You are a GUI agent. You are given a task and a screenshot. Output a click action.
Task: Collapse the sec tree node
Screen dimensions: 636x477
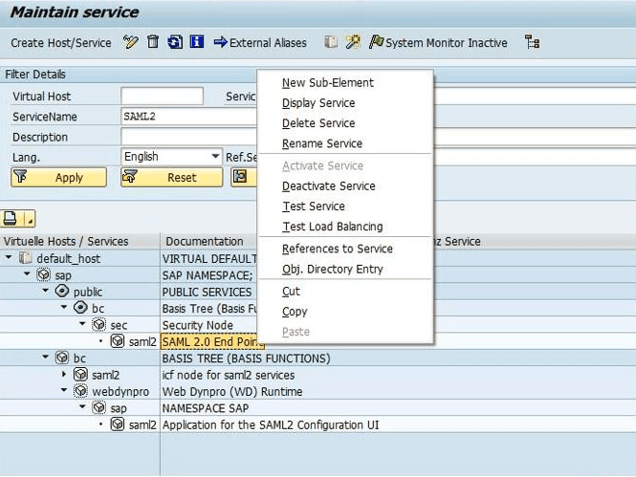(82, 324)
